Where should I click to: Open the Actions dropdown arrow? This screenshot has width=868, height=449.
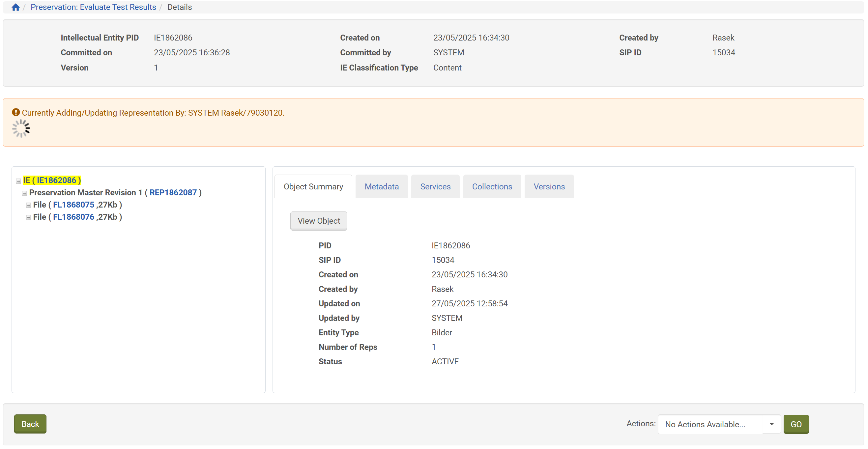click(771, 424)
